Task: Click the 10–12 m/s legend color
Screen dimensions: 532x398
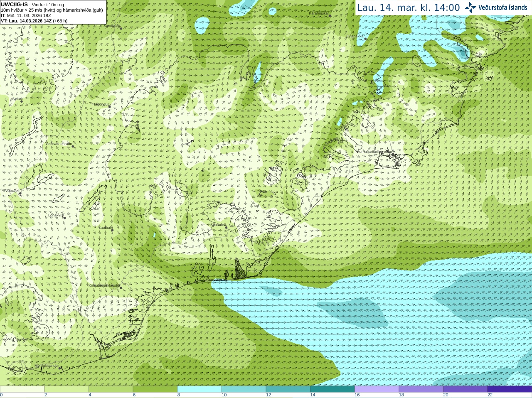Action: 244,389
